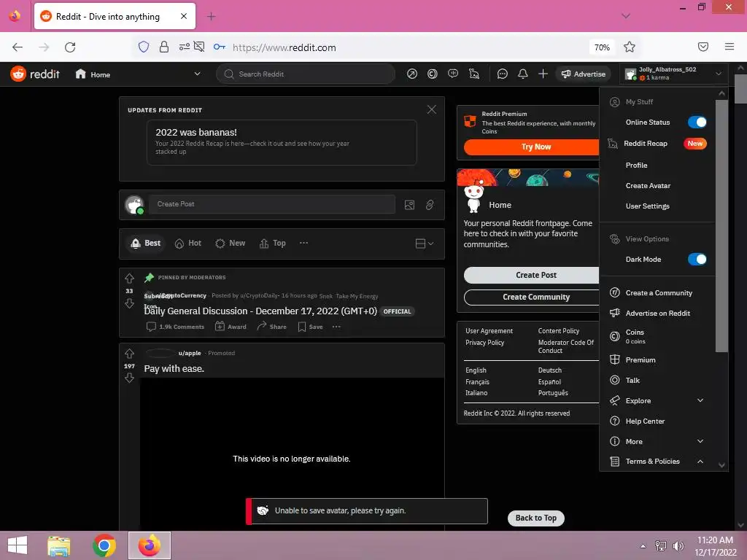
Task: Open the Windows Start menu
Action: tap(18, 545)
